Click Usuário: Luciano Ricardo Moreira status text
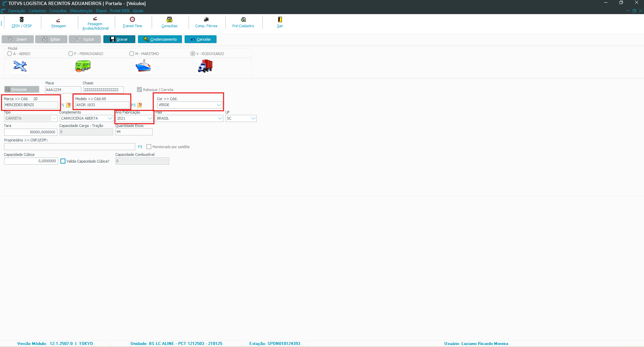 click(x=476, y=344)
